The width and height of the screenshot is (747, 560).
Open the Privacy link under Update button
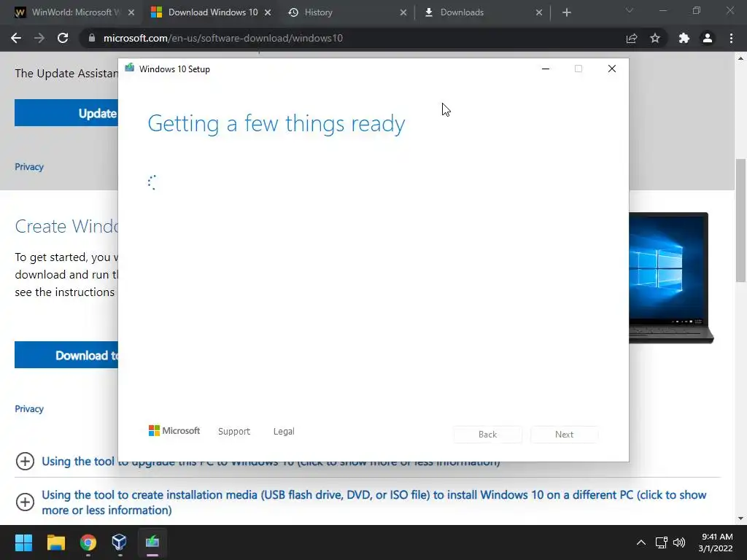pos(29,167)
